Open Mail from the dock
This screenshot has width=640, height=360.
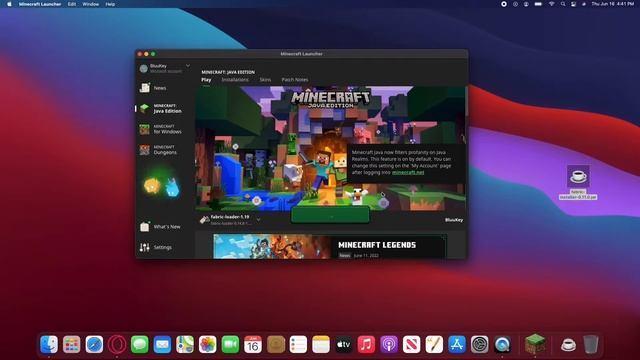[162, 344]
